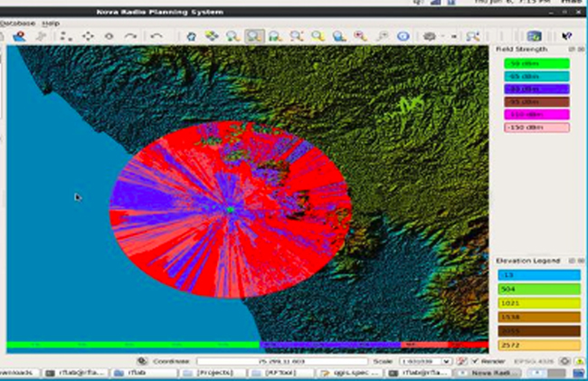The image size is (588, 381).
Task: Toggle the Render checkbox in status bar
Action: click(x=474, y=360)
